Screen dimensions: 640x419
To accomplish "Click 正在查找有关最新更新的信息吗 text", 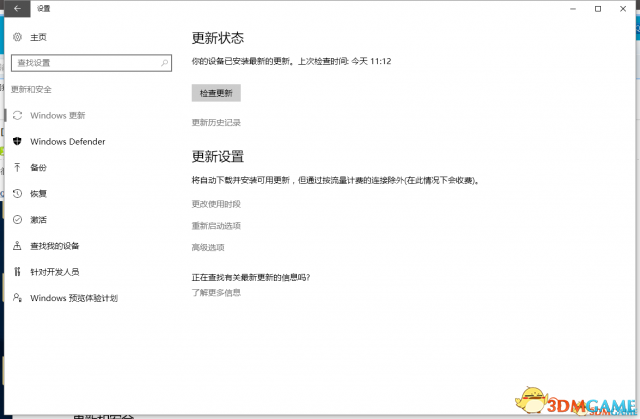I will [251, 277].
